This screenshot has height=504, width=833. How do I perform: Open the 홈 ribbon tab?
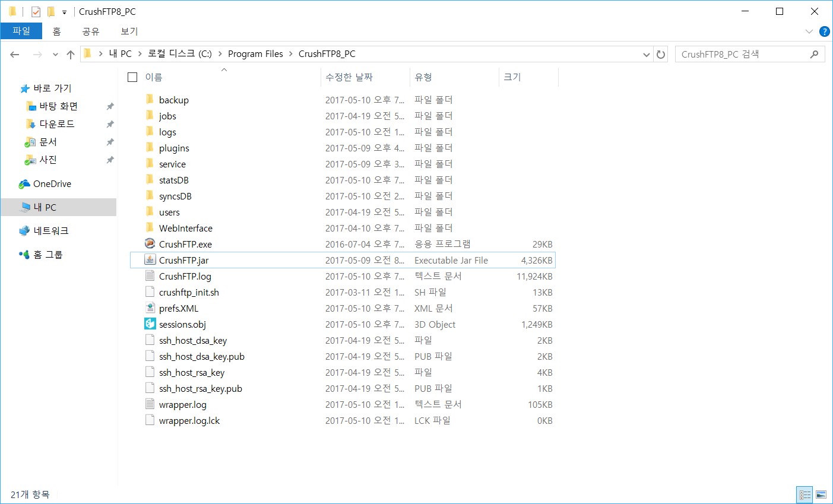point(56,31)
